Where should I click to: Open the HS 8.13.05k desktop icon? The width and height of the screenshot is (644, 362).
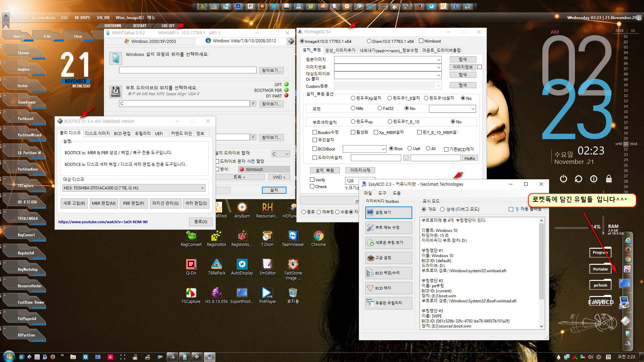(x=216, y=296)
